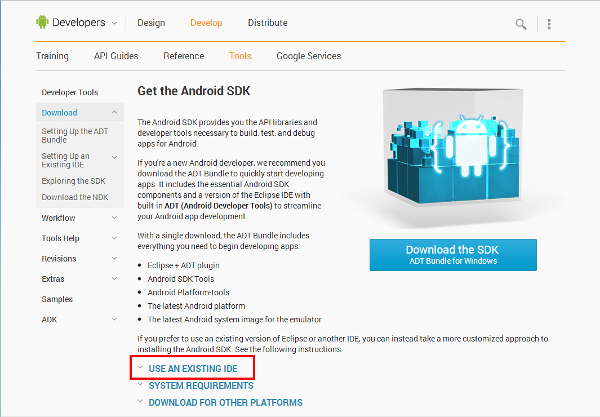600x417 pixels.
Task: Click the Download the SDK button
Action: [x=453, y=255]
